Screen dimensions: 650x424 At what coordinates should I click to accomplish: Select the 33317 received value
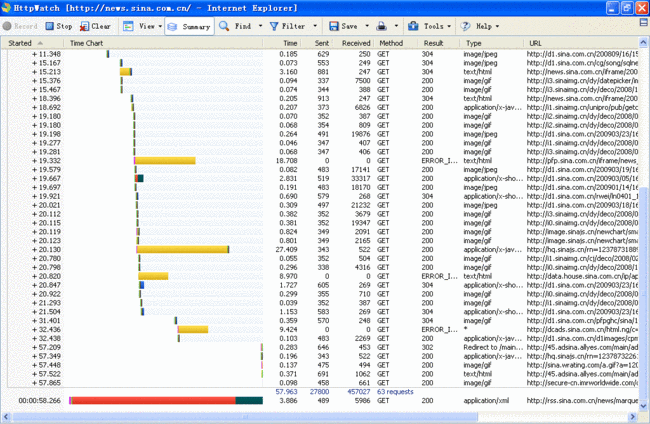pos(360,179)
